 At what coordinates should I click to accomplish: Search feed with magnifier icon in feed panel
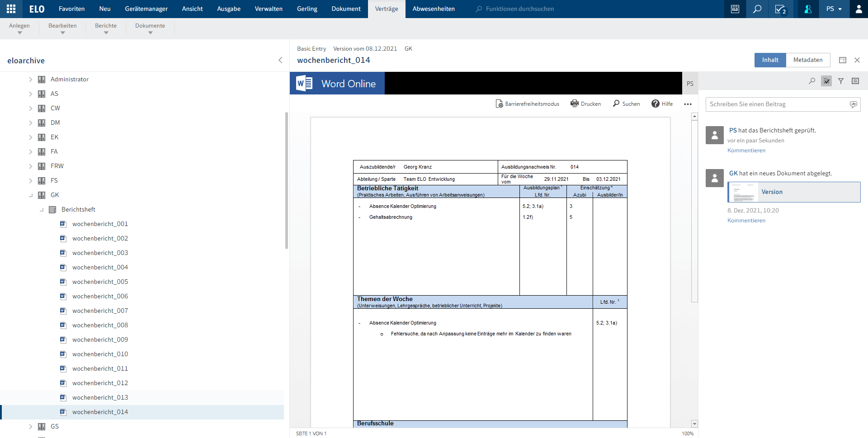click(812, 81)
